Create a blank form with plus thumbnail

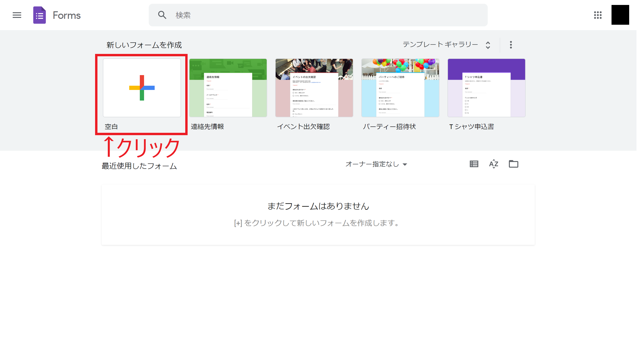[142, 88]
